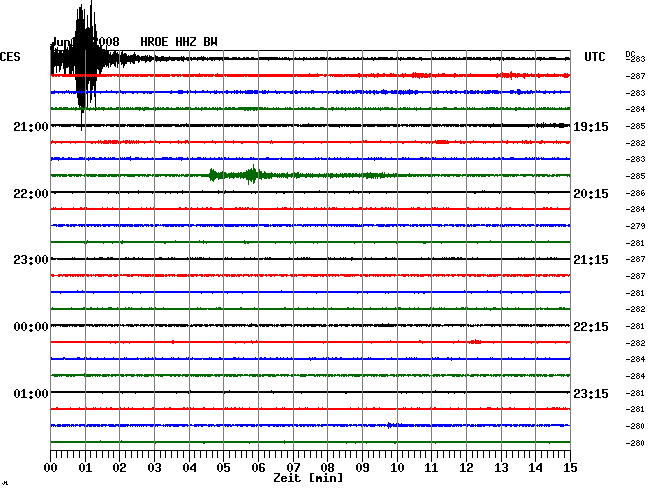Select the 01:00 local time label
650x494 pixels.
click(x=31, y=393)
